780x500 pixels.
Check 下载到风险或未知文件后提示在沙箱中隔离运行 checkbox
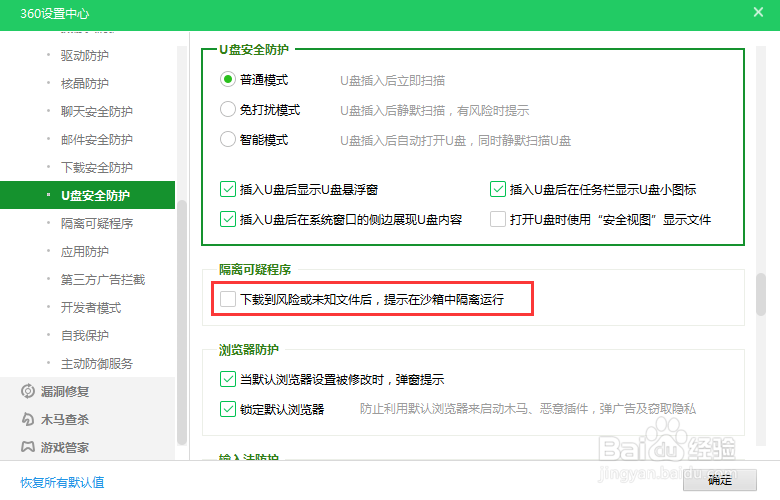coord(227,299)
